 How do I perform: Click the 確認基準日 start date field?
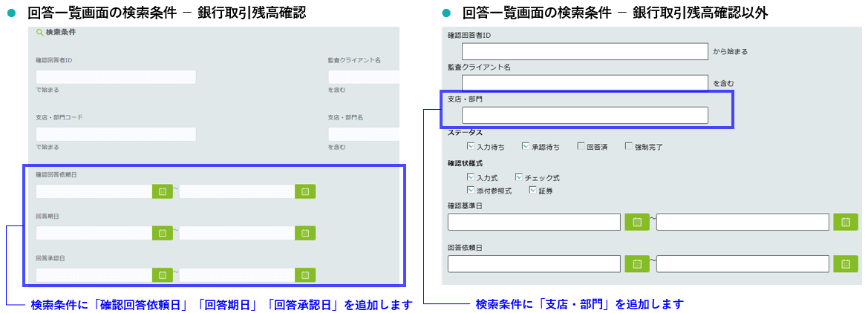point(534,222)
